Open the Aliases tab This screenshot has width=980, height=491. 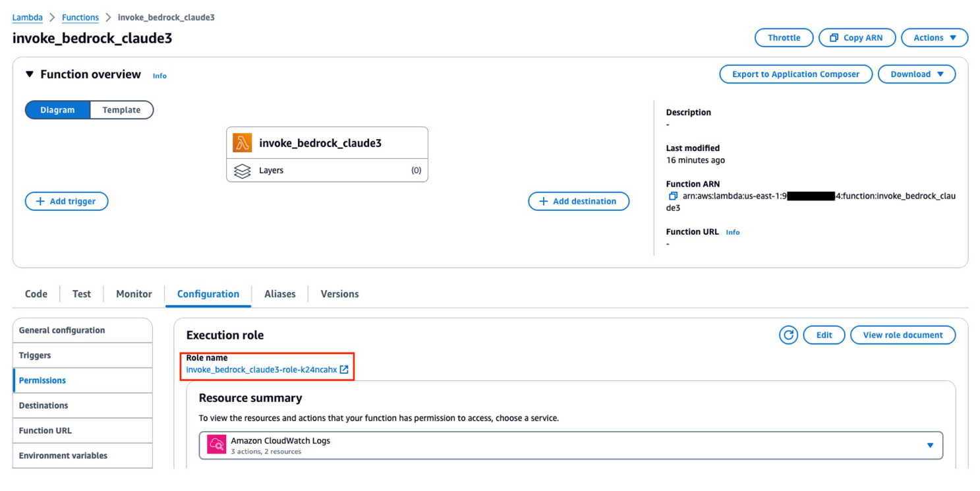[x=280, y=294]
